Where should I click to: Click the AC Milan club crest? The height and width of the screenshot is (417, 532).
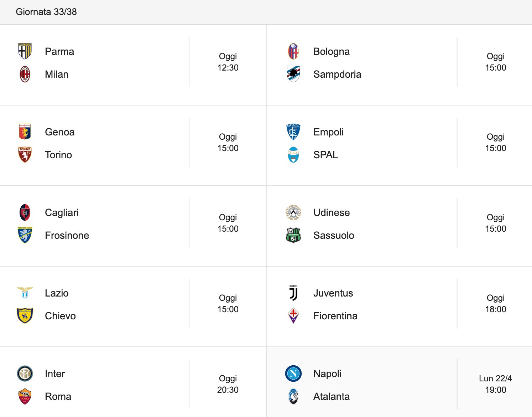click(25, 74)
